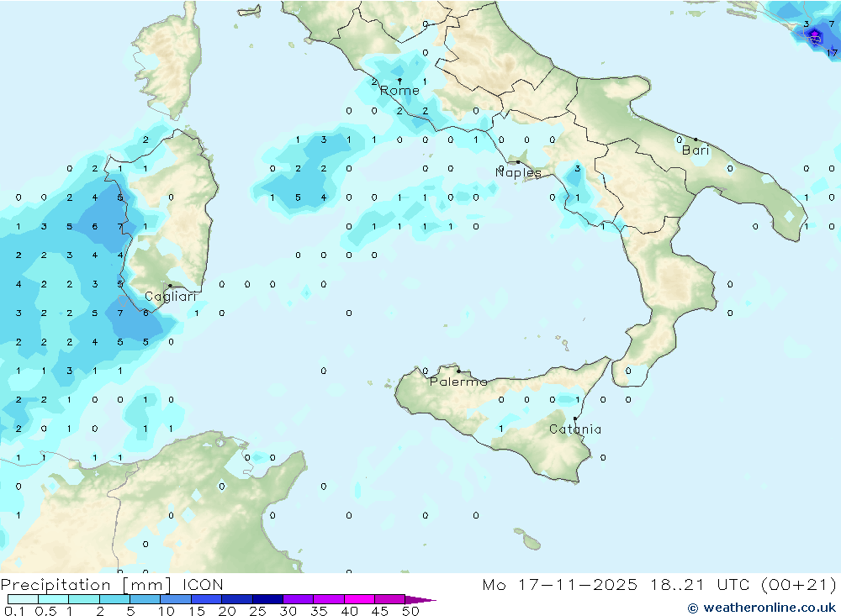Click the legend scale value 50
The height and width of the screenshot is (616, 841).
(x=411, y=611)
